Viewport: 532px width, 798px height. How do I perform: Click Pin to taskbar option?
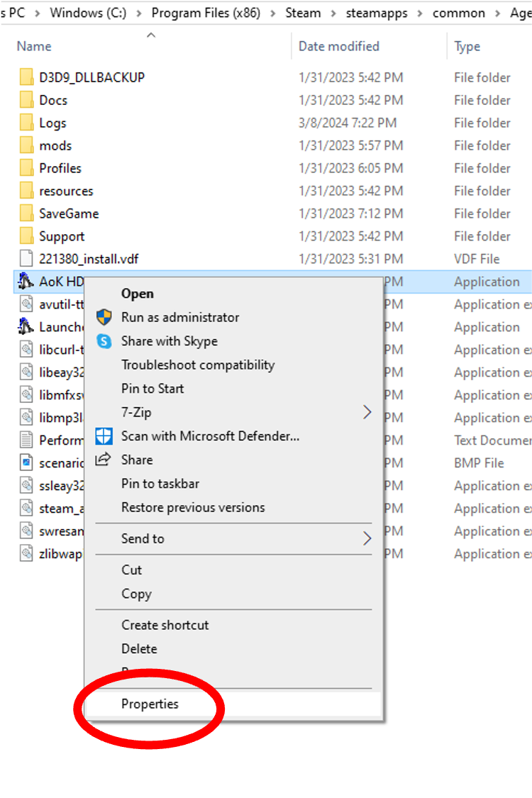(x=160, y=484)
